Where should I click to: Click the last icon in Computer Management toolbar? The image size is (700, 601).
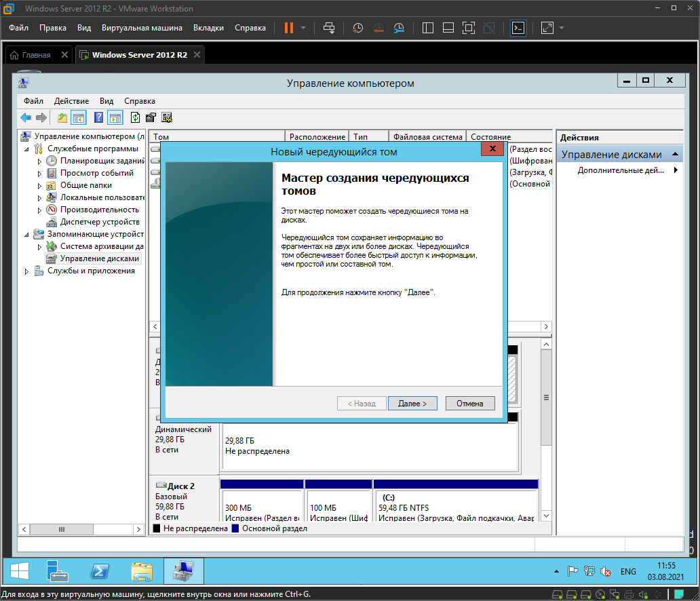[167, 118]
